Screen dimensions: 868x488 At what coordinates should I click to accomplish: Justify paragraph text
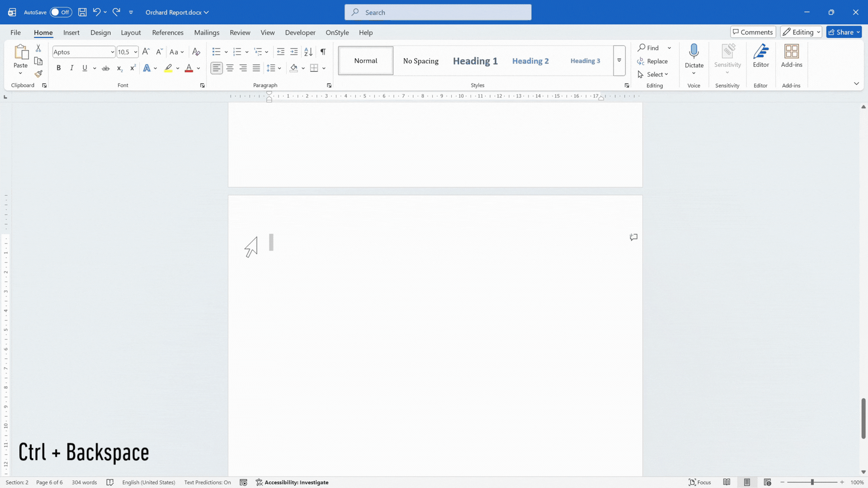(256, 68)
